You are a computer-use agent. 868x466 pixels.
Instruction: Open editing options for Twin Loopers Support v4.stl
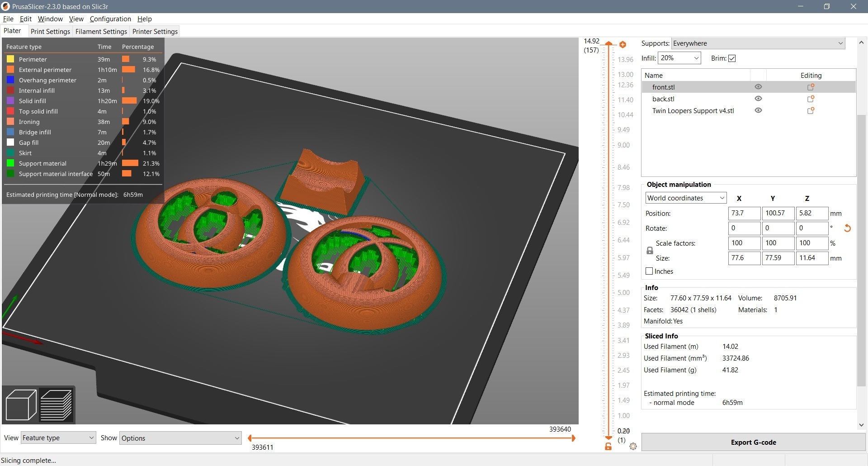point(811,110)
